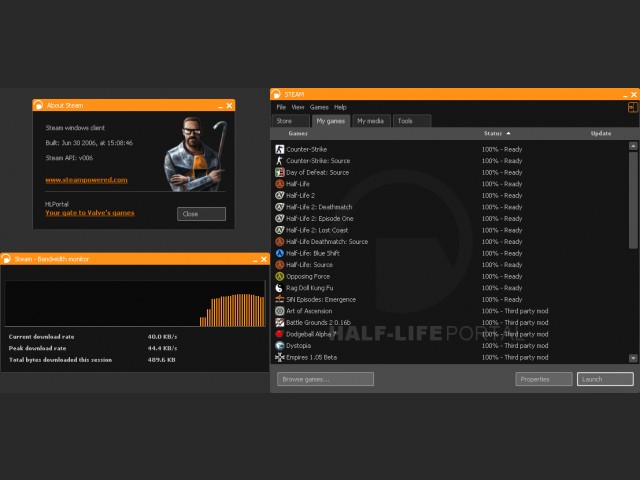Click the Battle Grounds 2 icon
The image size is (640, 480).
coord(280,322)
